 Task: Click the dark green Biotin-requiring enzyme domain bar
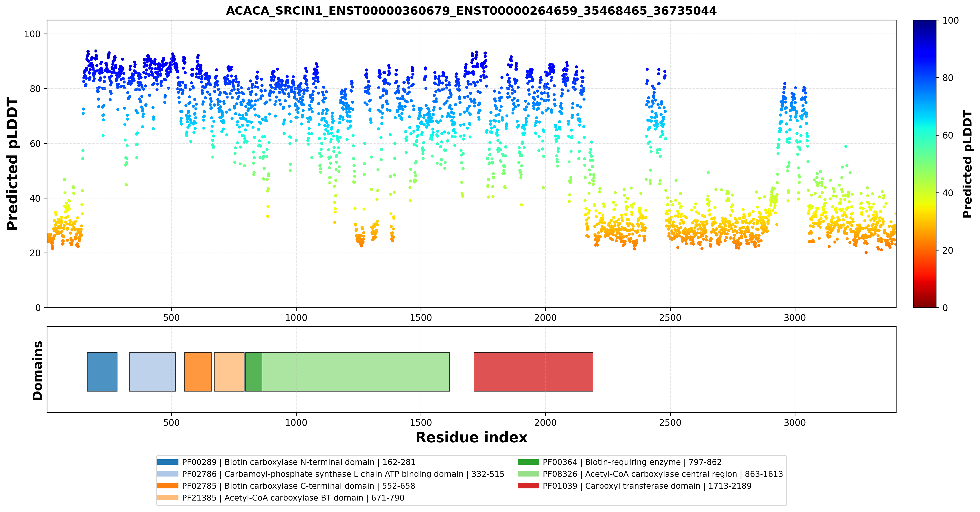pos(254,372)
